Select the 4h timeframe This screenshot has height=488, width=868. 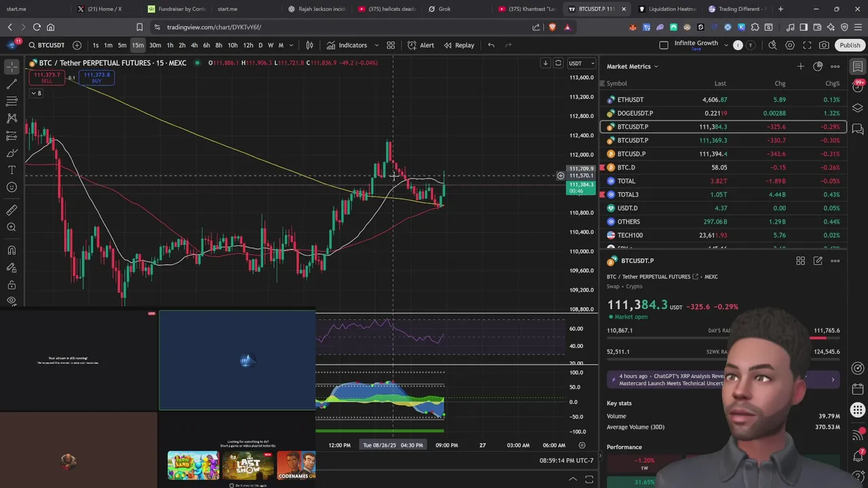pyautogui.click(x=194, y=45)
